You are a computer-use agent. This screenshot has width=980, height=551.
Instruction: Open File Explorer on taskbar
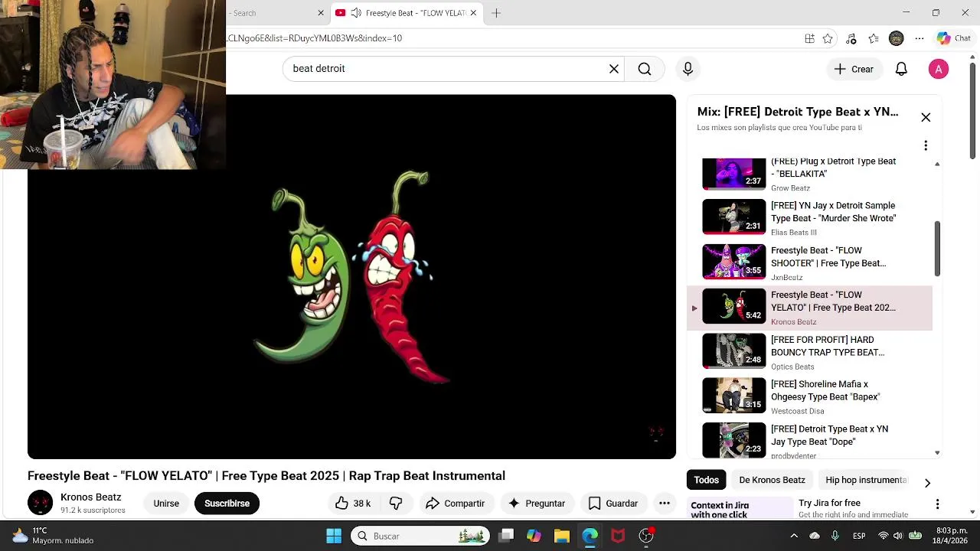click(561, 536)
